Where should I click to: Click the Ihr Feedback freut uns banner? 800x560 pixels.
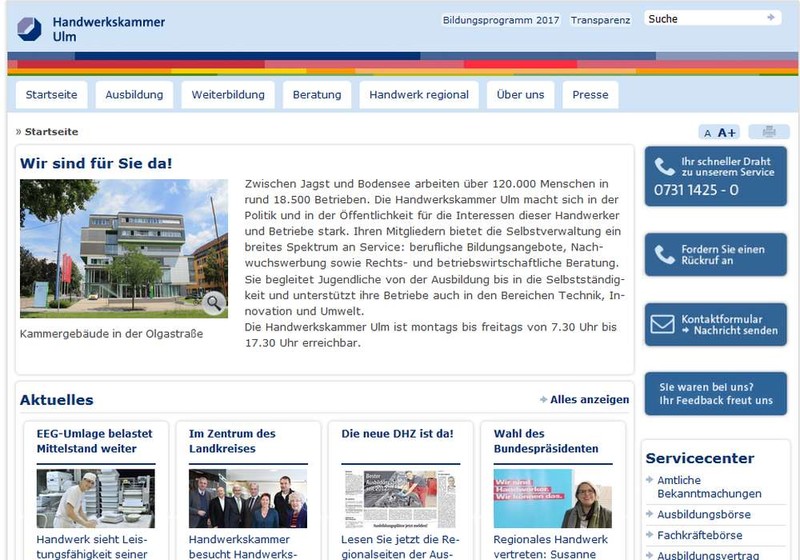[716, 393]
